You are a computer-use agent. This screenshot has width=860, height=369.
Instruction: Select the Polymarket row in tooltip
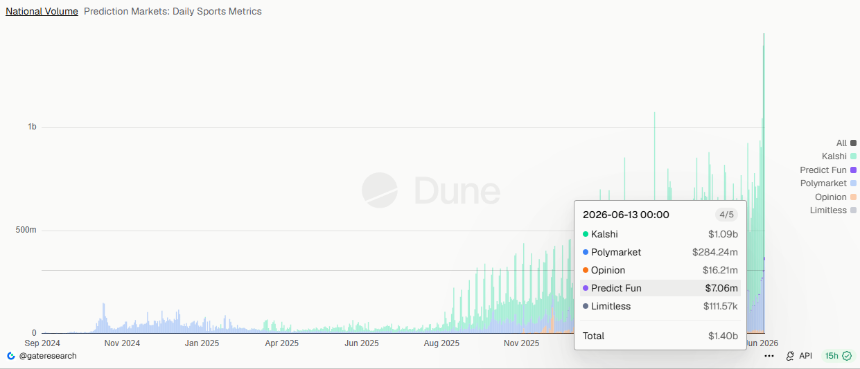pyautogui.click(x=660, y=252)
